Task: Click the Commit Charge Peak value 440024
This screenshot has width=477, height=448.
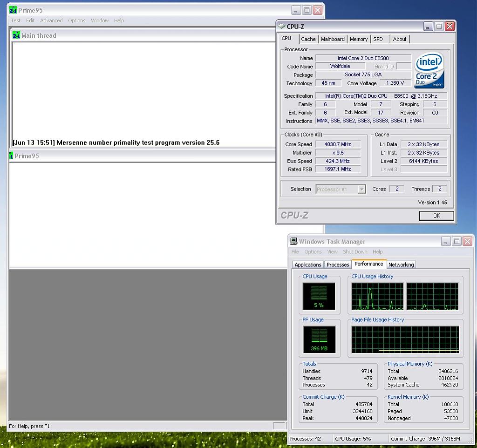Action: pos(364,419)
